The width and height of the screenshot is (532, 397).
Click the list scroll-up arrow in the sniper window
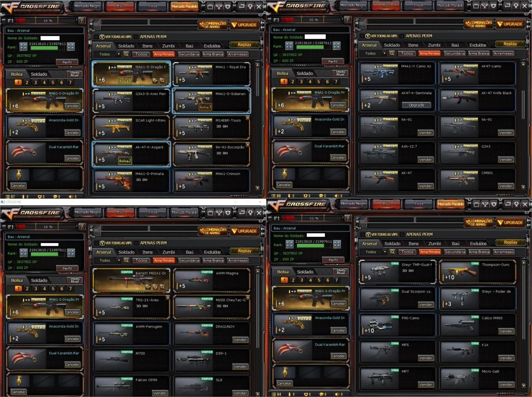point(258,271)
